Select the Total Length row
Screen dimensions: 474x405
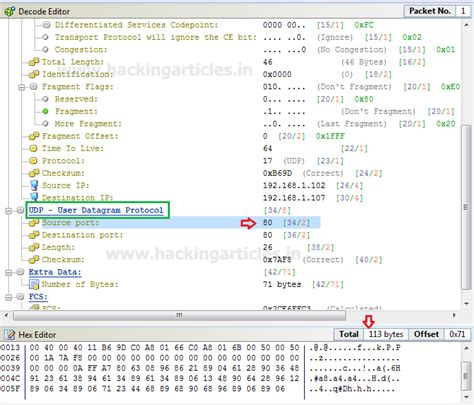[x=227, y=62]
